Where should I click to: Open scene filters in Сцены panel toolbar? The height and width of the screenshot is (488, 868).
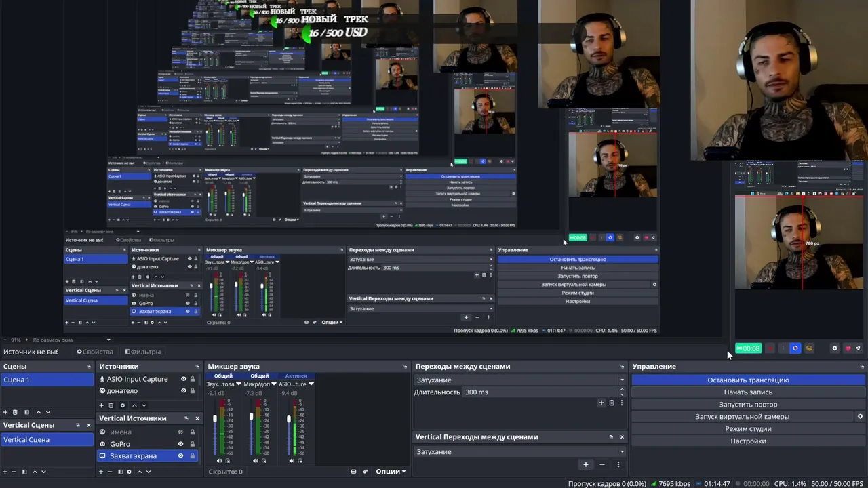point(26,412)
